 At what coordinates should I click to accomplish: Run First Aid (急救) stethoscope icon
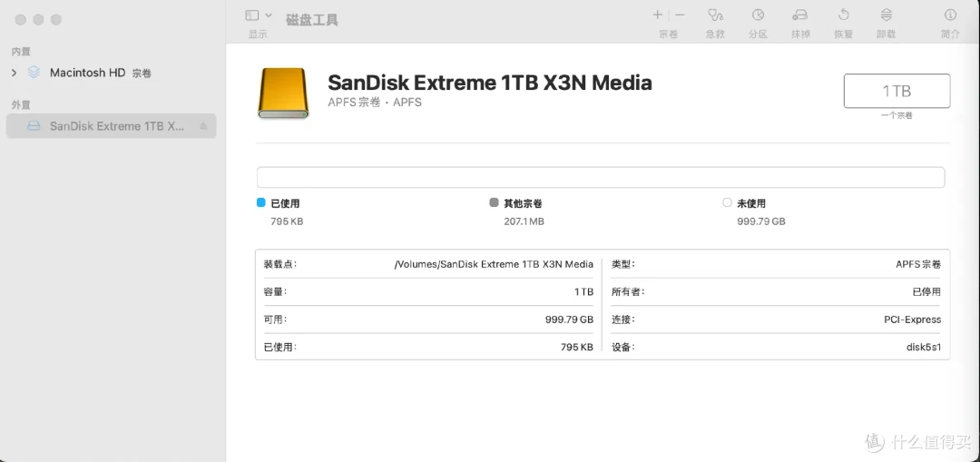pyautogui.click(x=716, y=15)
